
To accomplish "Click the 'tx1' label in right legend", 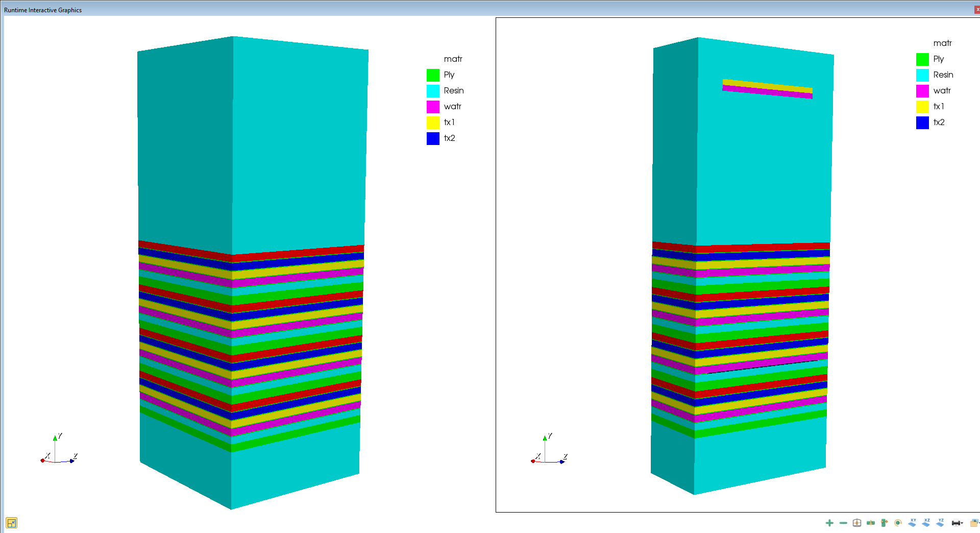I will pos(939,106).
